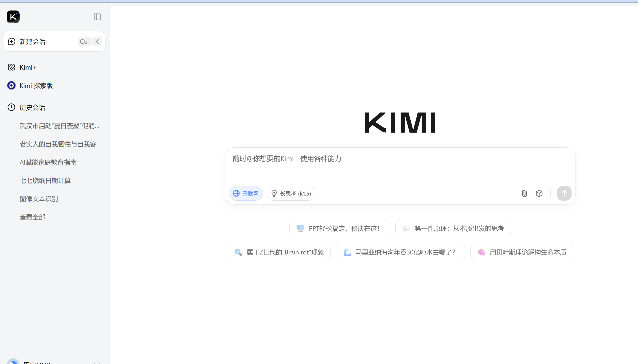Open 历史会话 history
The height and width of the screenshot is (364, 638).
32,108
